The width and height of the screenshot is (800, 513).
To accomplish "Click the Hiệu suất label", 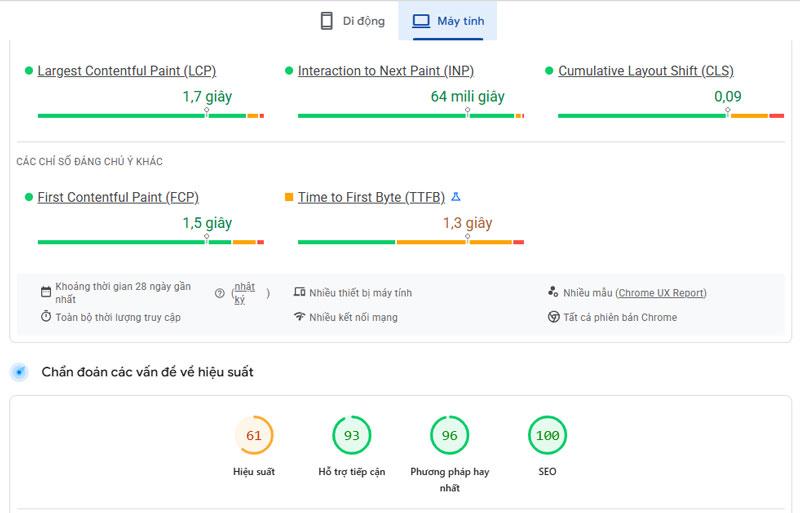I will coord(254,472).
